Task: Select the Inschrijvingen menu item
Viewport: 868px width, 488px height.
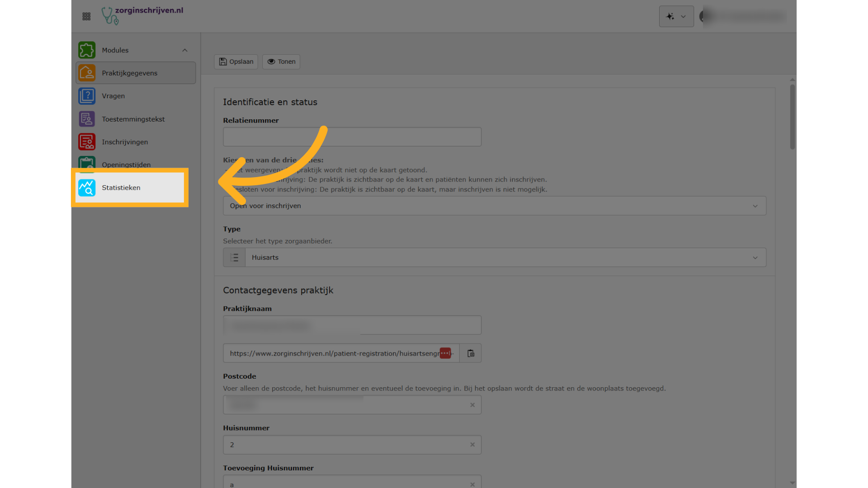Action: (x=125, y=142)
